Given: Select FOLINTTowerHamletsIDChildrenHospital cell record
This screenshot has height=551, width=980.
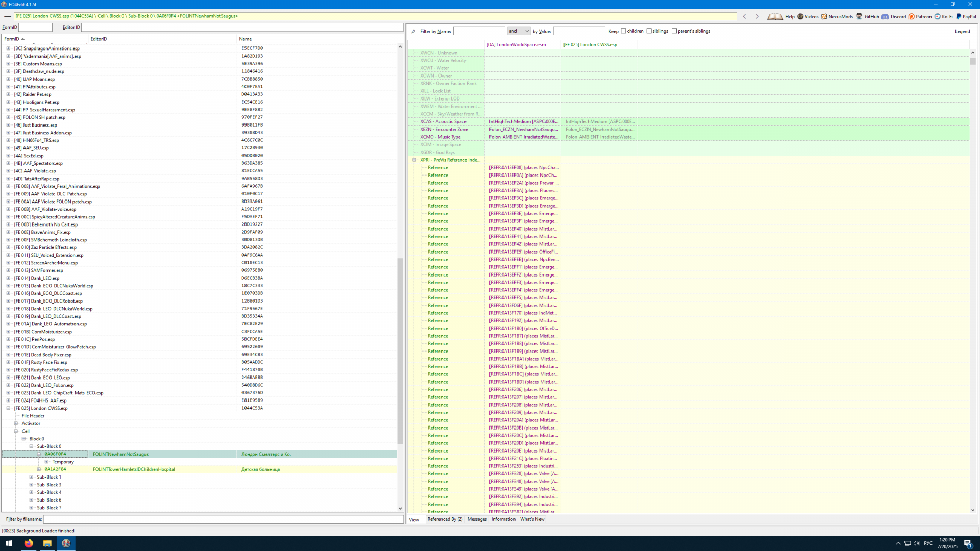Looking at the screenshot, I should (134, 469).
